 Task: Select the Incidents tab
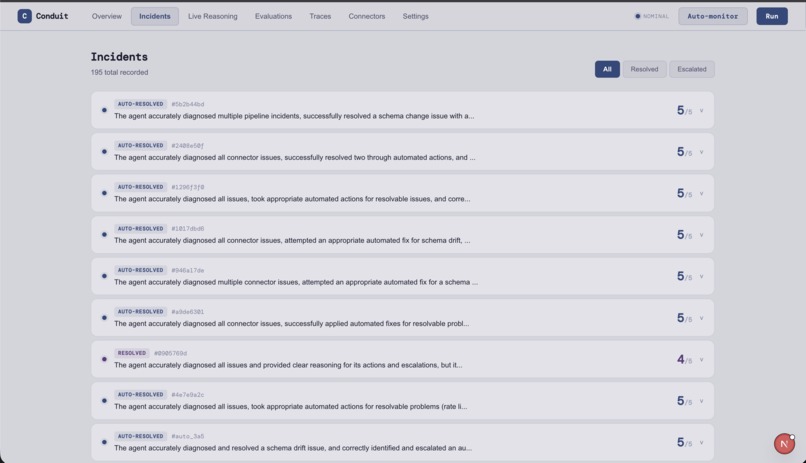[155, 16]
